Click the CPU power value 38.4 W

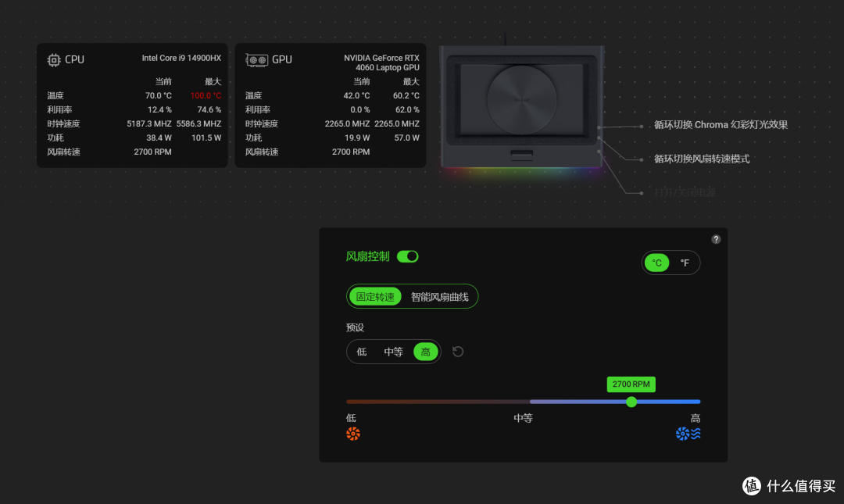point(159,138)
